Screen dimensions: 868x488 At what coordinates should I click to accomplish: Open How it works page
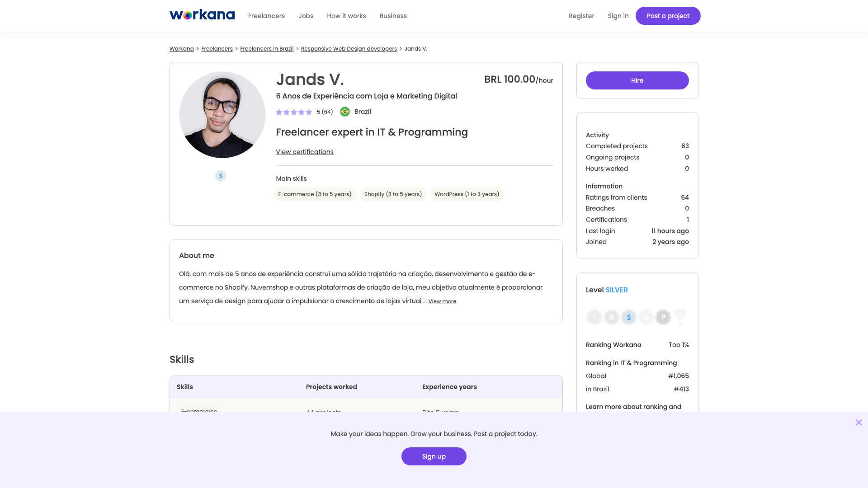[x=346, y=16]
